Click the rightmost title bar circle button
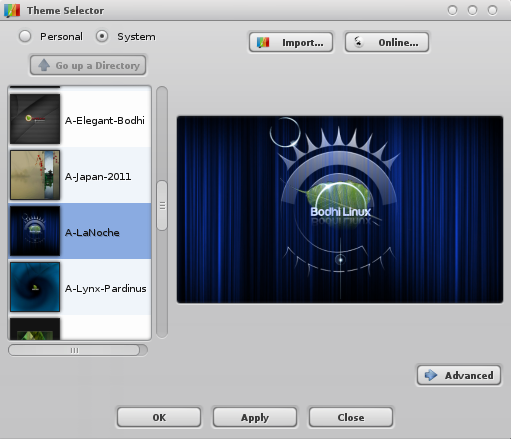The width and height of the screenshot is (511, 439). click(x=492, y=10)
